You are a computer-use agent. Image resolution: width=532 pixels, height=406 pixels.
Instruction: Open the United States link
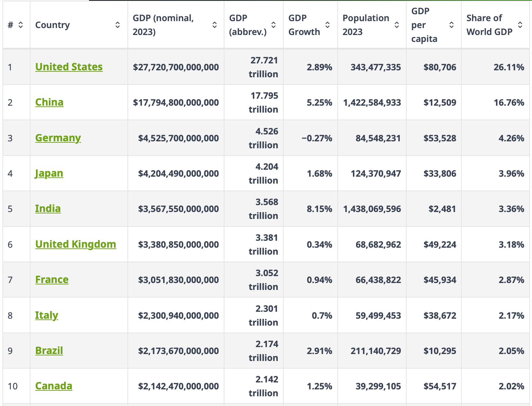(x=69, y=67)
